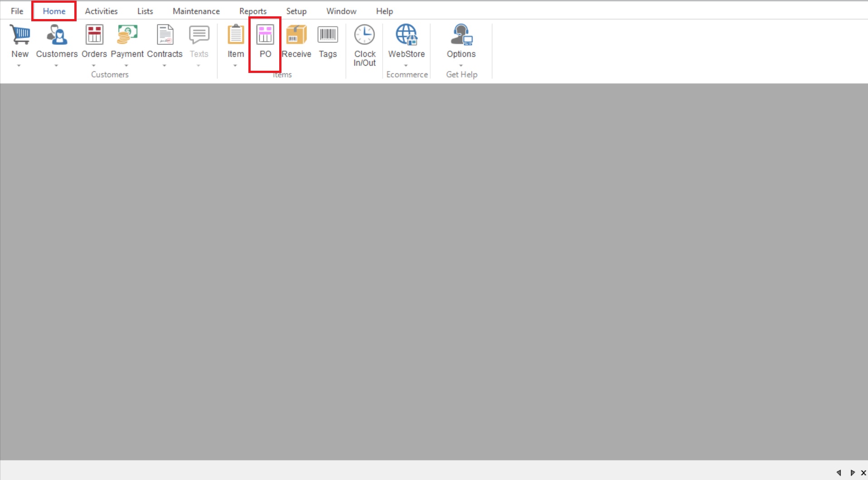868x480 pixels.
Task: Open the Item clipboard icon
Action: click(236, 34)
